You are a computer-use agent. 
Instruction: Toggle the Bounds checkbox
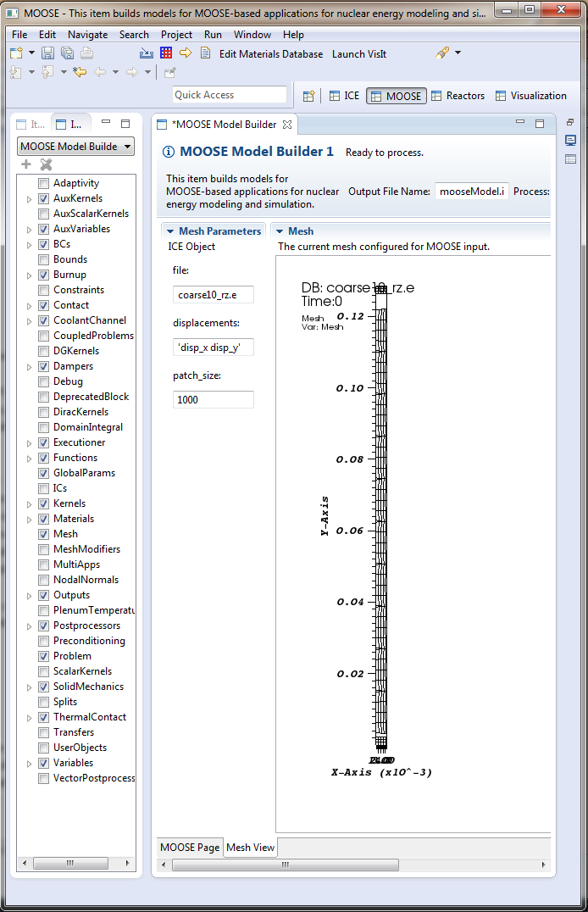(43, 259)
